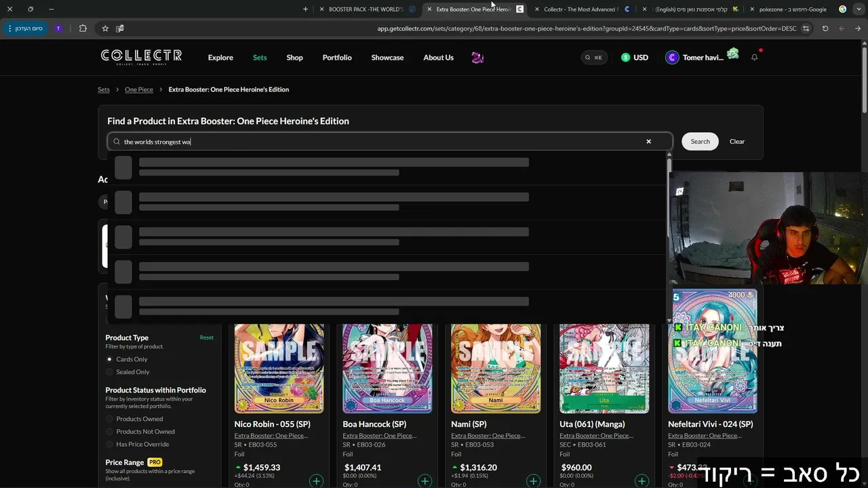Click the Search button

click(700, 142)
